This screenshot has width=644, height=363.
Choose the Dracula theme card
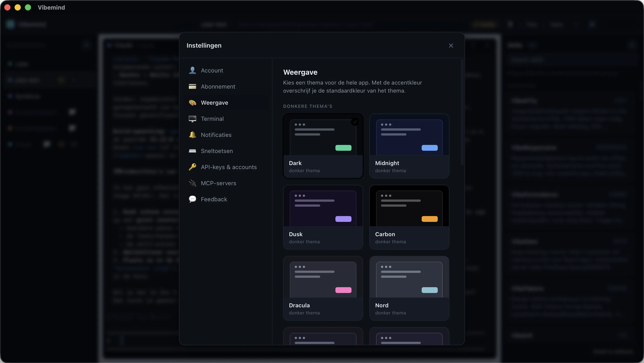point(323,288)
